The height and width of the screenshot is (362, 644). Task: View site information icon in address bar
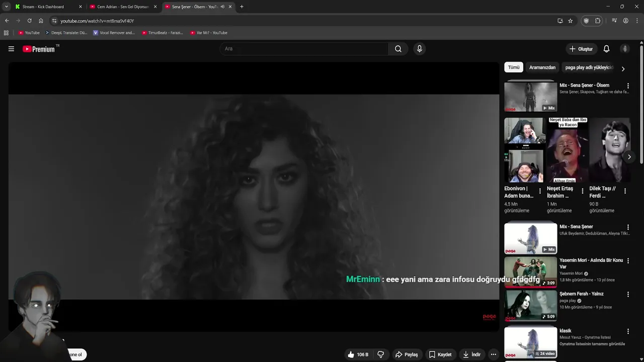click(54, 21)
